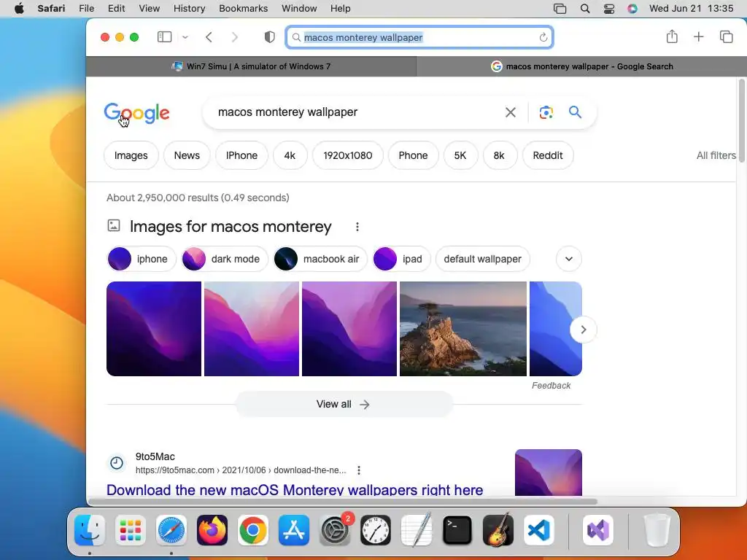Open the rocky coast photo thumbnail
Screen dimensions: 747x560
pyautogui.click(x=463, y=329)
